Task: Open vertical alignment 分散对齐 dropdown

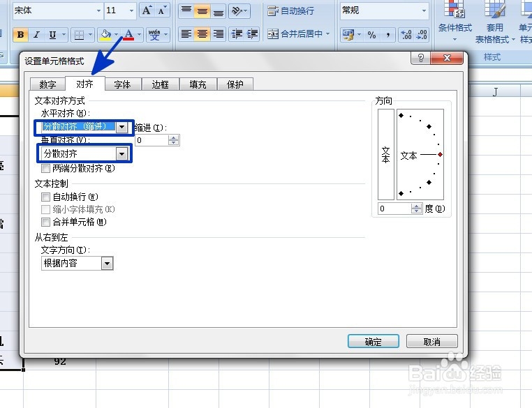Action: (121, 154)
